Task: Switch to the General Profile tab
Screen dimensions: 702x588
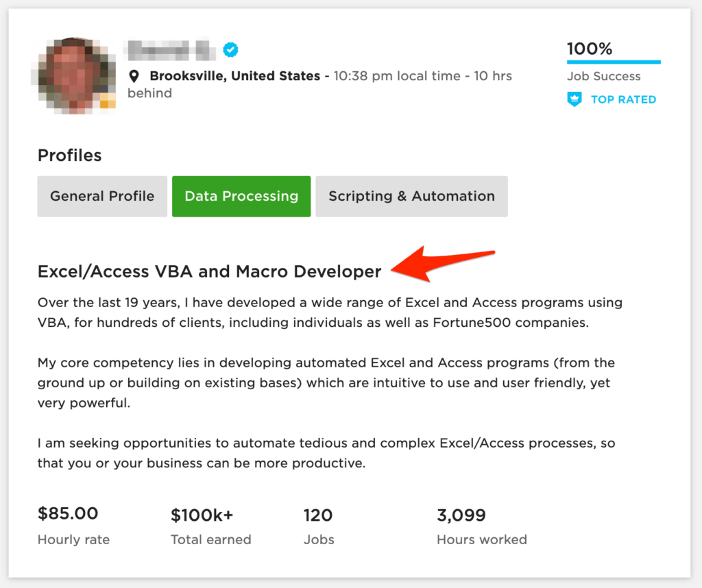Action: tap(102, 197)
